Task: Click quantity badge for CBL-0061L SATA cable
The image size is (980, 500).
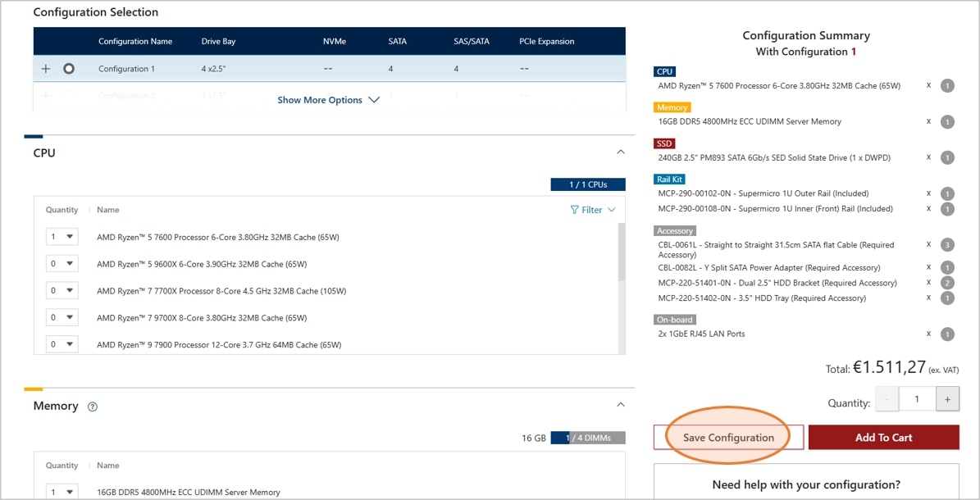Action: (947, 245)
